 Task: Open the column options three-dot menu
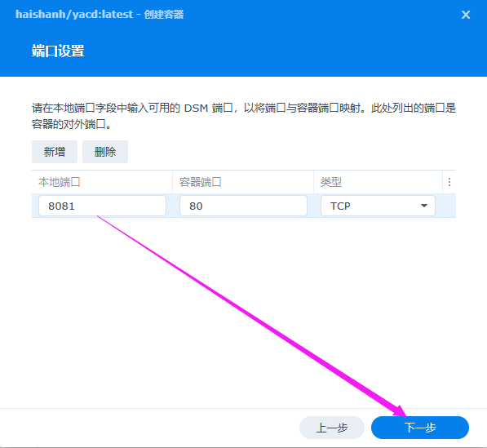449,182
